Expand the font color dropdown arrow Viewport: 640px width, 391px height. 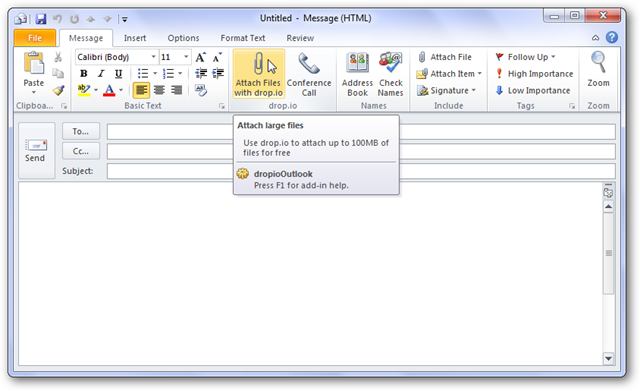pos(121,90)
